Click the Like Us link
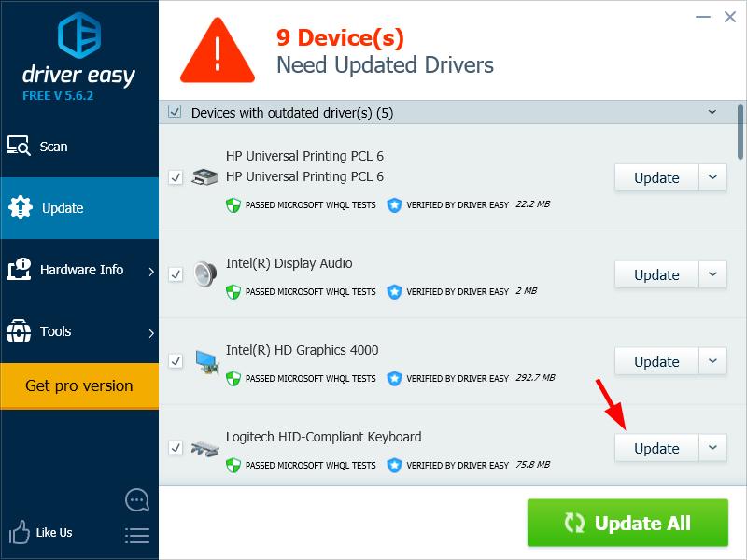 pos(54,532)
